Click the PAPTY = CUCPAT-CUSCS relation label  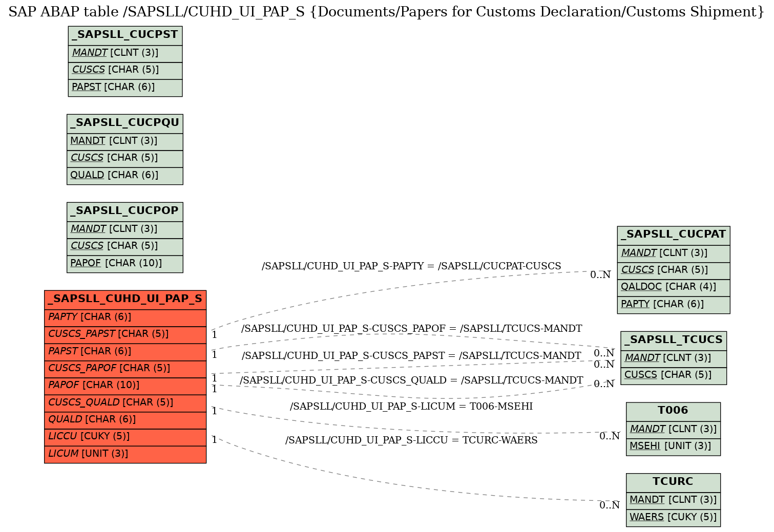(411, 266)
